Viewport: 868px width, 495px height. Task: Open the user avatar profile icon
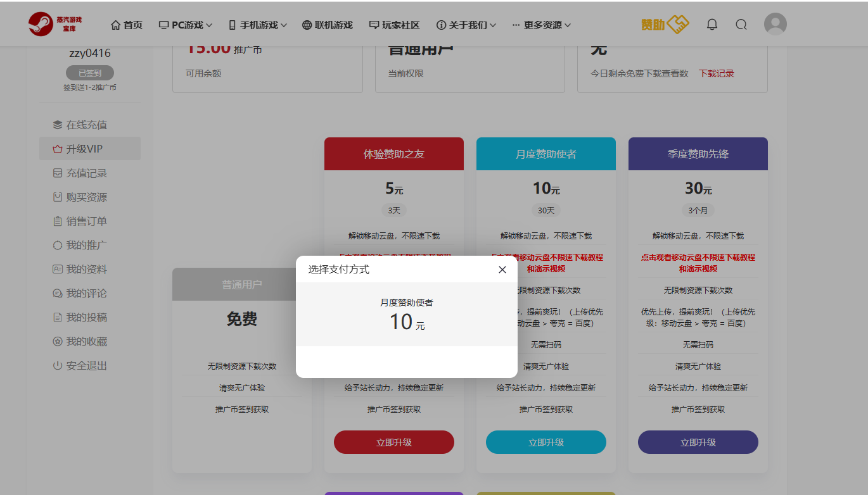pos(775,25)
